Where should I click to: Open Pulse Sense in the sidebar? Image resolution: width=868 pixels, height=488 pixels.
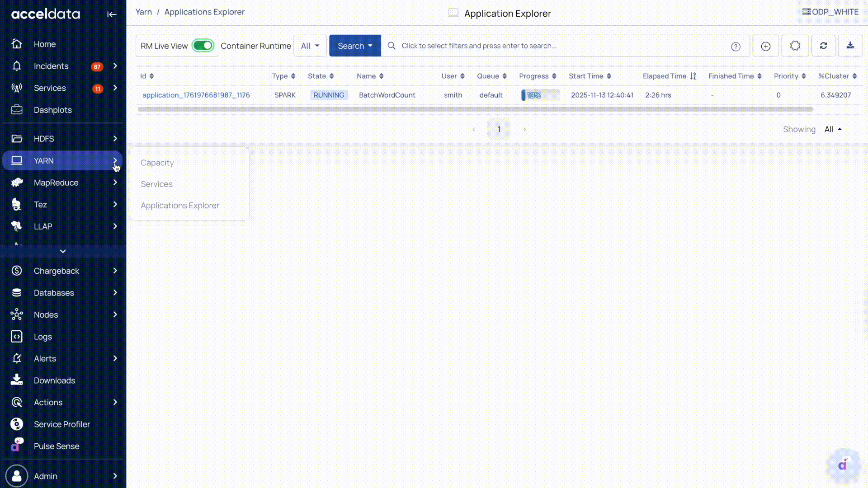pyautogui.click(x=56, y=446)
